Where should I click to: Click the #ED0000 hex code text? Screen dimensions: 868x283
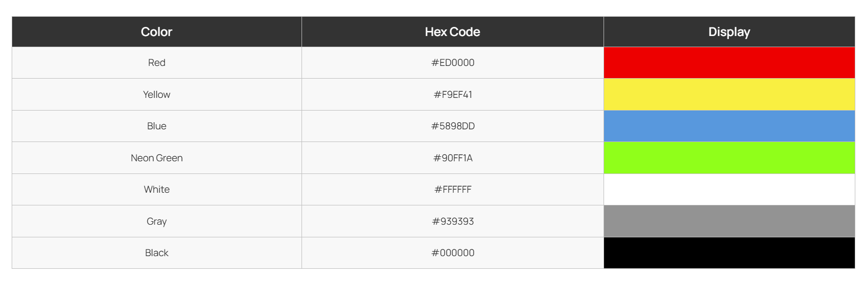click(x=453, y=63)
